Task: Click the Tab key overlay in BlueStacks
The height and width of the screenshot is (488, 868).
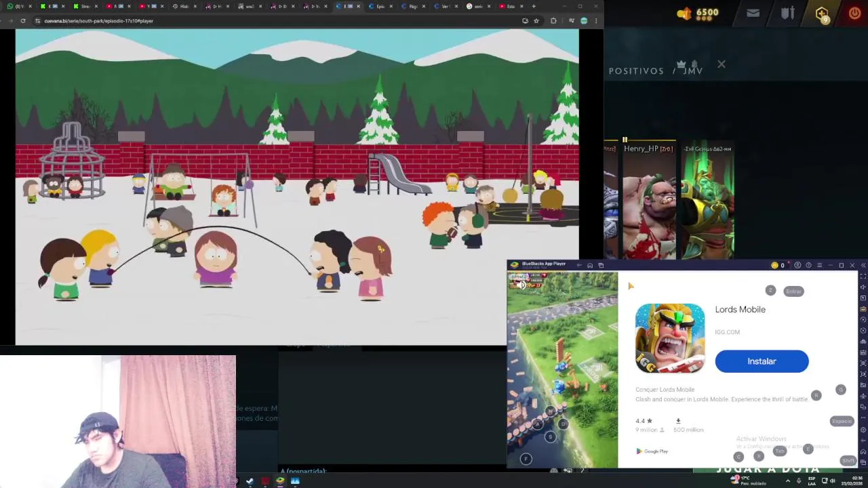Action: tap(780, 451)
